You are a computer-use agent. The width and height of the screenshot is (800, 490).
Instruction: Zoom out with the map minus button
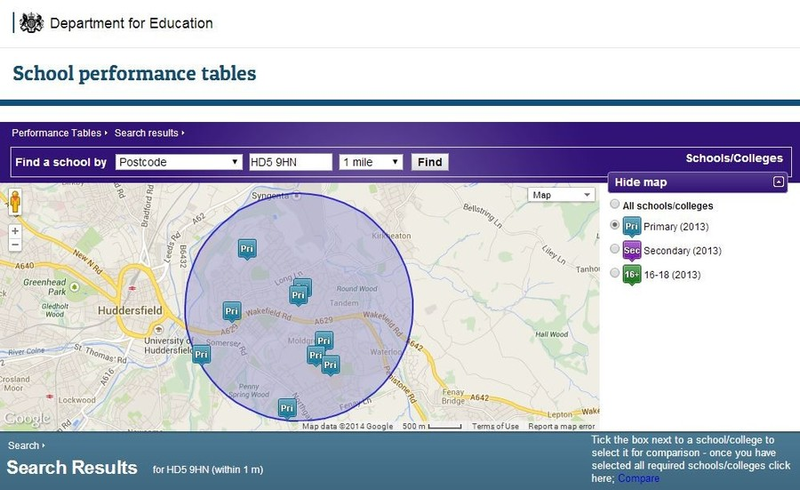[15, 244]
